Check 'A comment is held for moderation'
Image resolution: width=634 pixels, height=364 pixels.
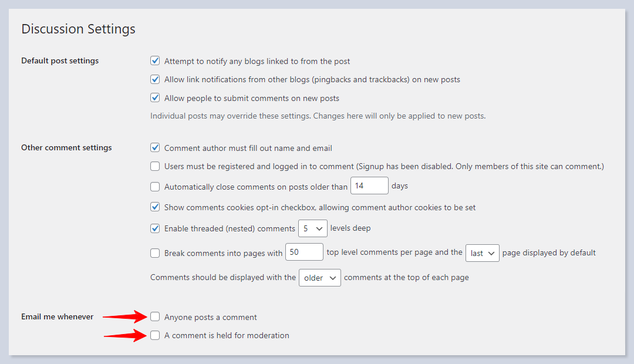point(155,335)
